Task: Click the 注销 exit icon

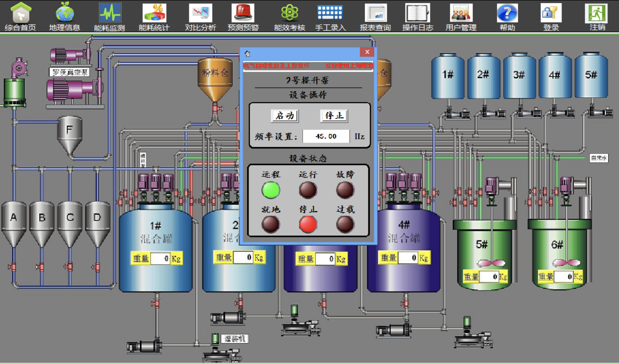Action: click(x=597, y=12)
